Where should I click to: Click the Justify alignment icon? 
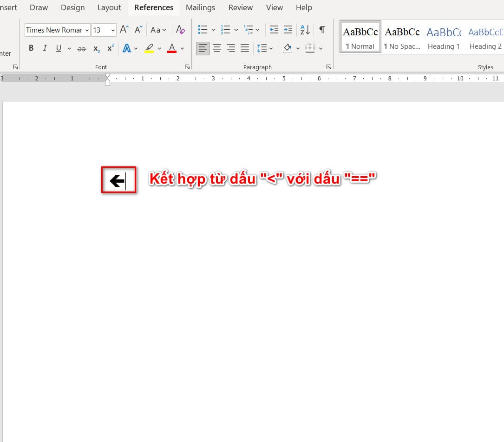click(x=245, y=48)
